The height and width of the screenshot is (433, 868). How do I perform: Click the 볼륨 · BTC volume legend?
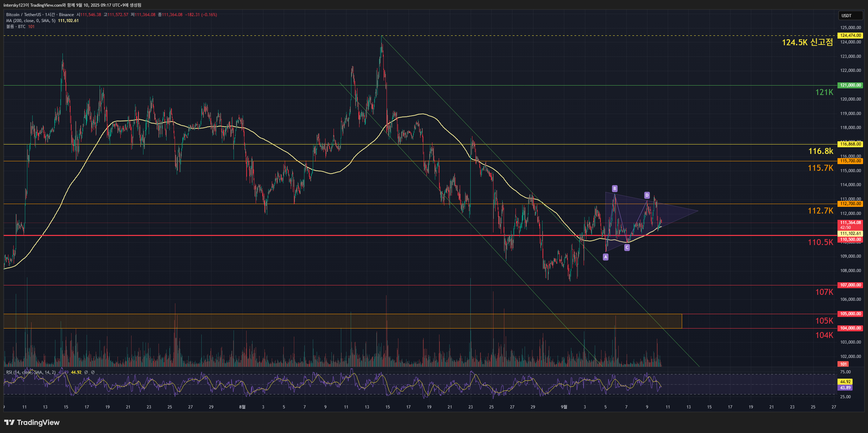16,27
